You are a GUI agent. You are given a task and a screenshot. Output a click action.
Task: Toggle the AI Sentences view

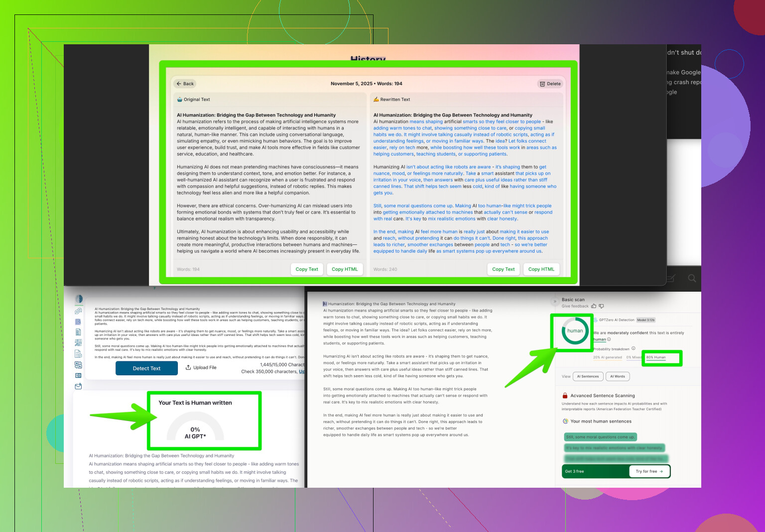click(x=588, y=377)
